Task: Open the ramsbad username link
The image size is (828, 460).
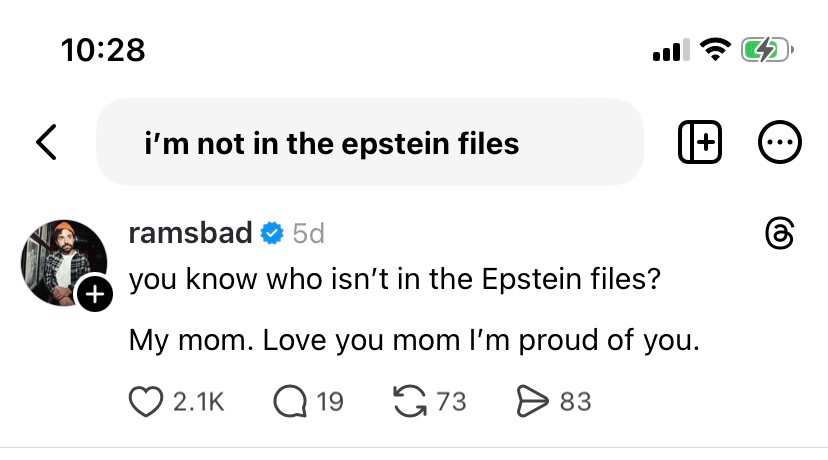Action: coord(191,233)
